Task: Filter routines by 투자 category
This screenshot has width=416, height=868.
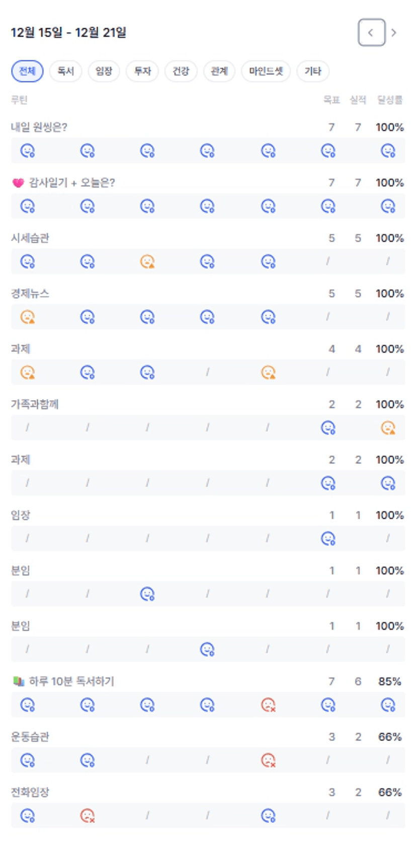Action: click(142, 71)
